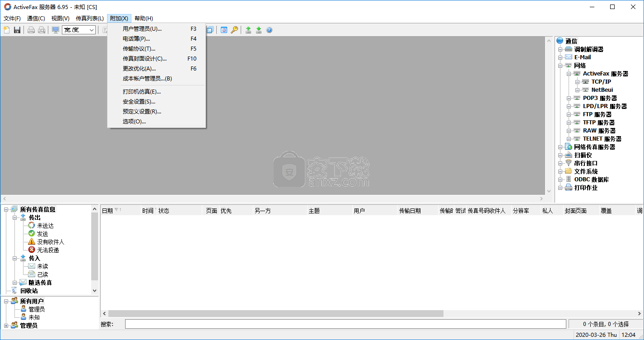Select the 未知 user in the tree

[34, 317]
